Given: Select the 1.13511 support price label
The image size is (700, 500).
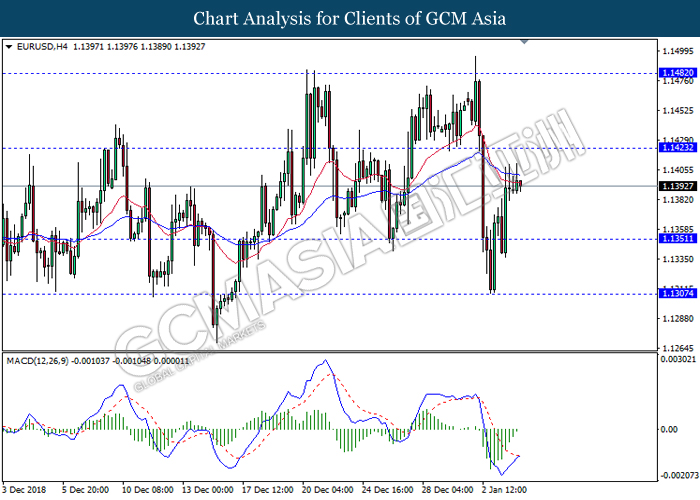Looking at the screenshot, I should (x=678, y=239).
